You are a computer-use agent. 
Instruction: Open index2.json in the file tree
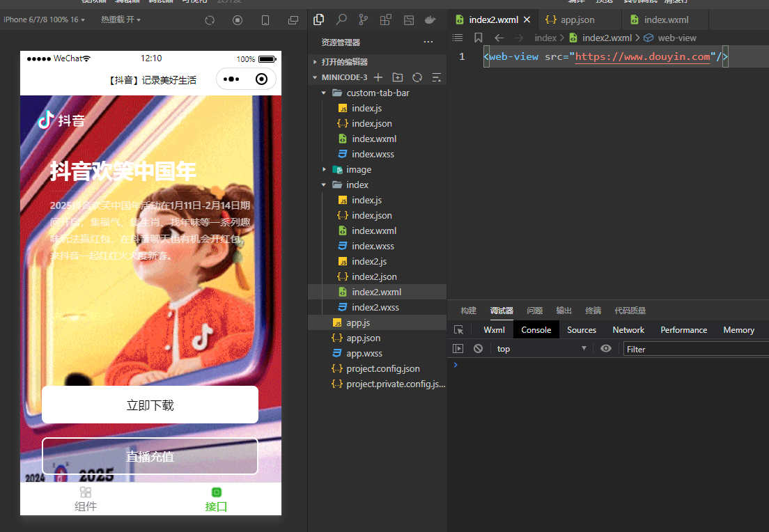point(377,276)
